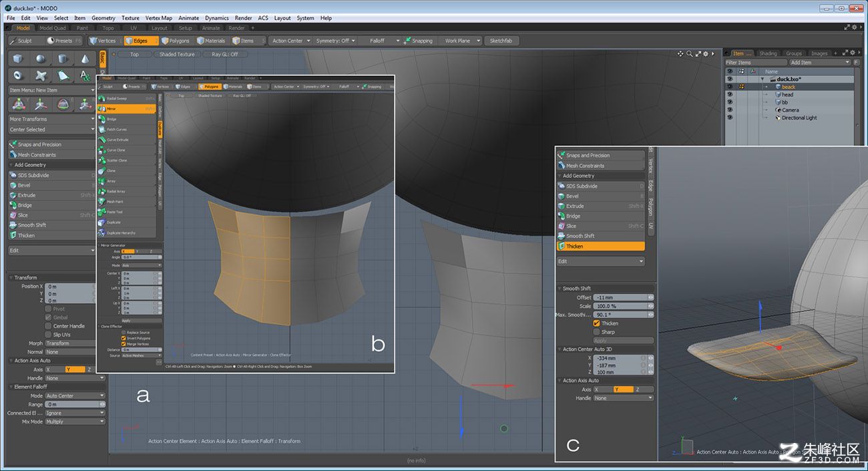The width and height of the screenshot is (868, 471).
Task: Open the More Transforms dropdown
Action: pos(52,119)
